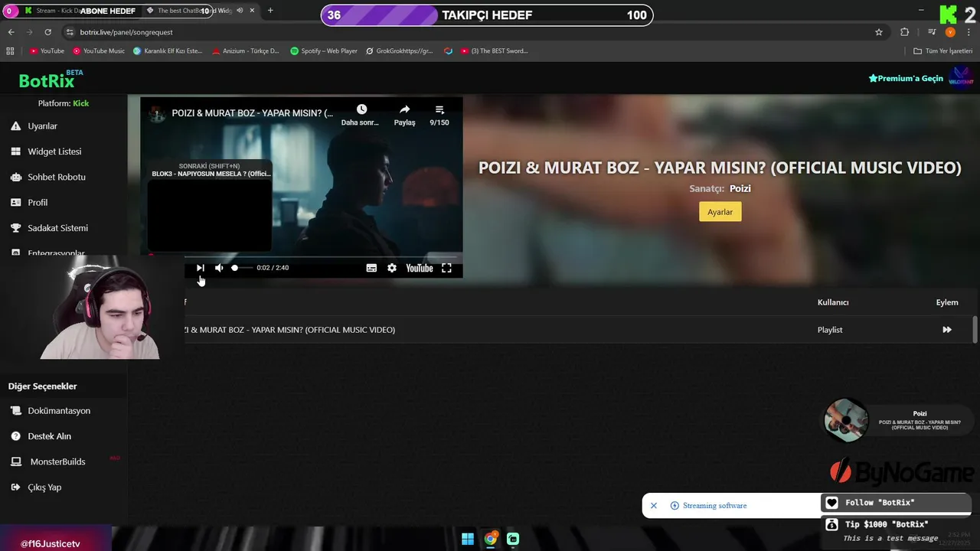Click Destek Alın help link

click(50, 436)
